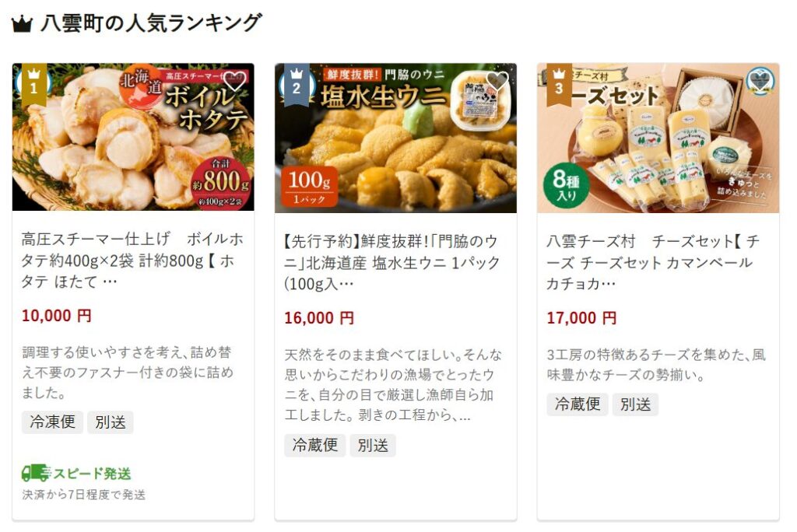Open the 八雲チーズ村 チーズセット title link
797x532 pixels.
[x=653, y=262]
